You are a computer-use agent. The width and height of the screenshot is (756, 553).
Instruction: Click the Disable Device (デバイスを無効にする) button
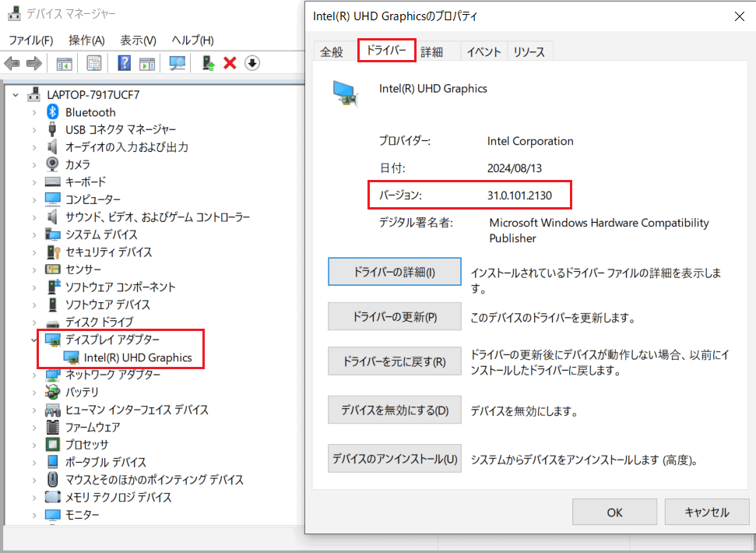click(395, 410)
